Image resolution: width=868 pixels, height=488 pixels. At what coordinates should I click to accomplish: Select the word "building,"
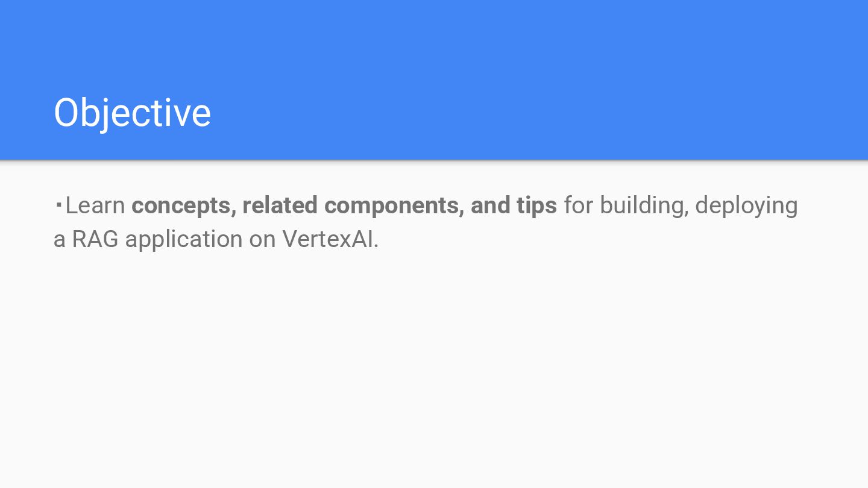tap(644, 205)
